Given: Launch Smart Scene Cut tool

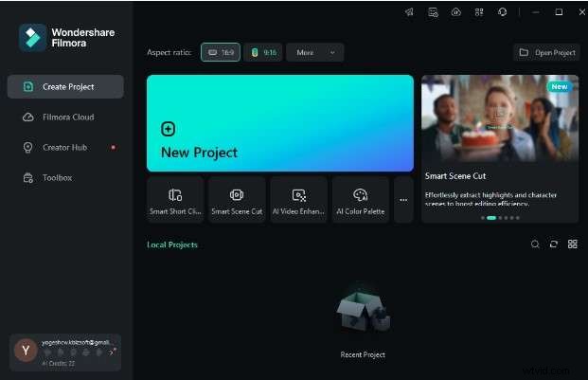Looking at the screenshot, I should coord(237,200).
